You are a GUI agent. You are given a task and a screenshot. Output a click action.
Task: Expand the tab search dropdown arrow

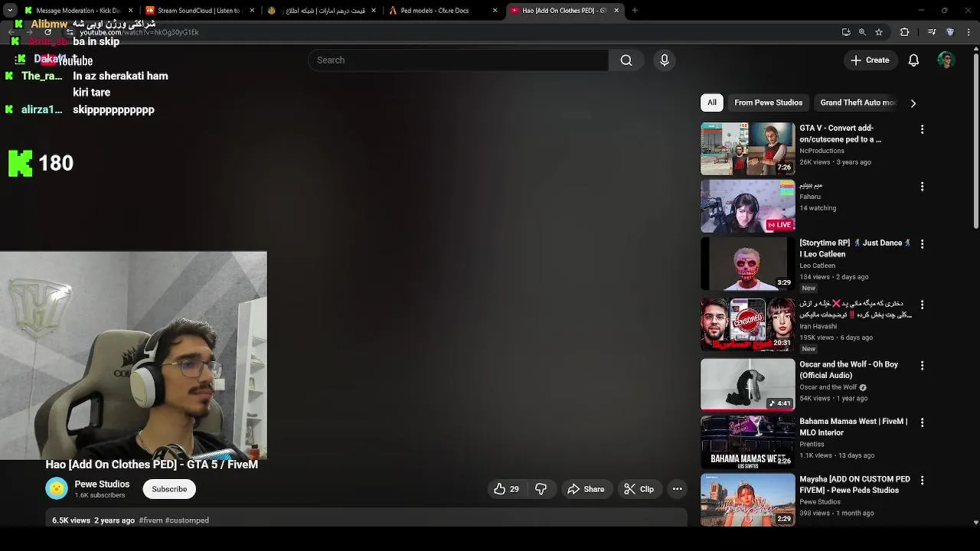pyautogui.click(x=10, y=11)
